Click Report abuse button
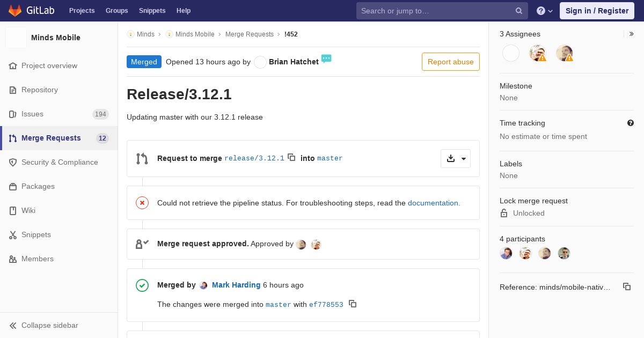644x338 pixels. (x=451, y=62)
